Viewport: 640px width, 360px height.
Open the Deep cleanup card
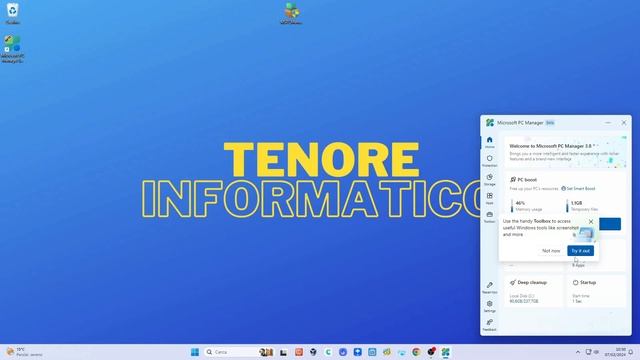pyautogui.click(x=533, y=291)
